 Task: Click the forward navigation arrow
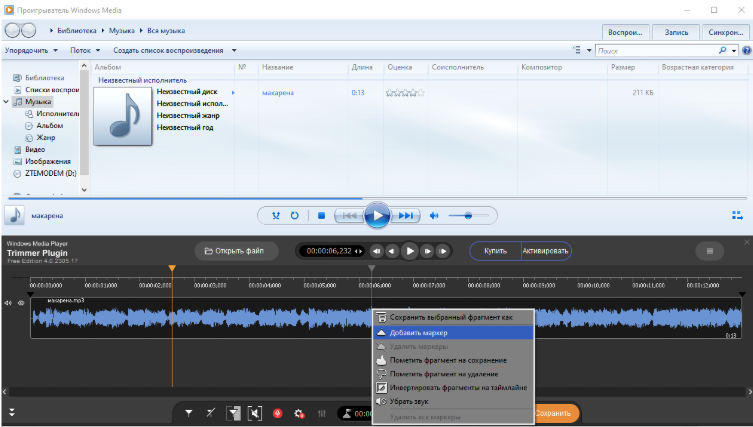pos(28,31)
